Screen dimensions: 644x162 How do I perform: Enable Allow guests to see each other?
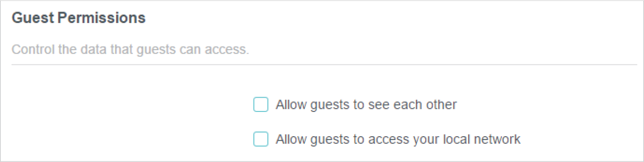tap(261, 105)
